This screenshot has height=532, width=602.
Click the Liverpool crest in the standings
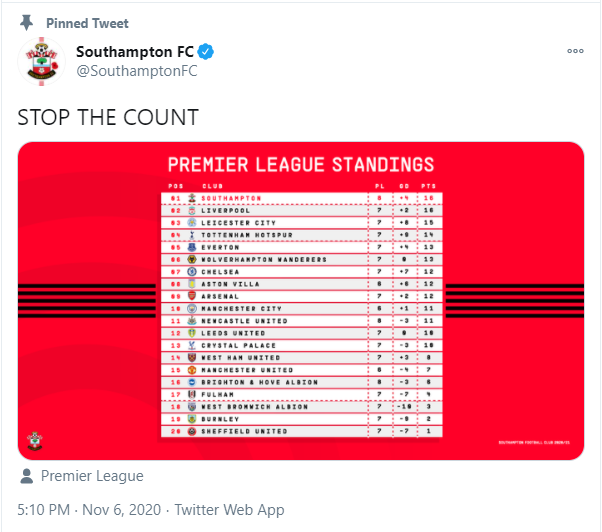coord(192,210)
